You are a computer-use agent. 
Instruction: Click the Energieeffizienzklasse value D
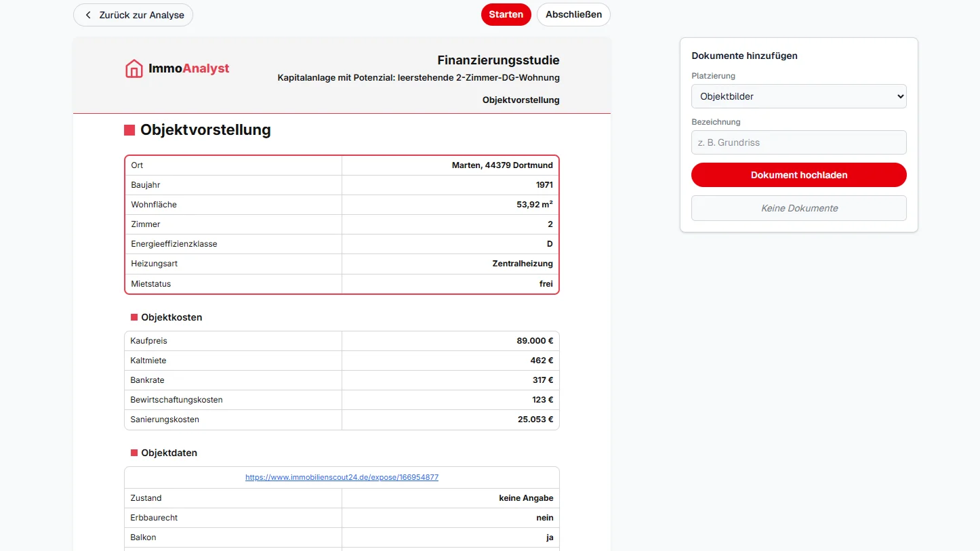coord(550,244)
